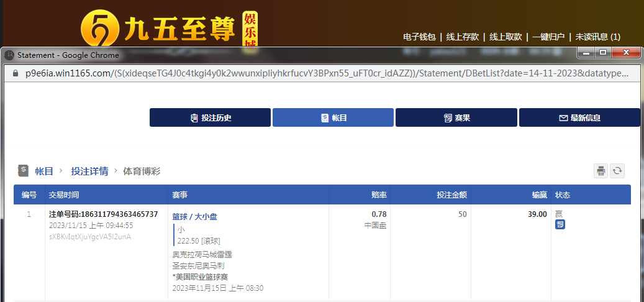The height and width of the screenshot is (302, 644).
Task: Click bet number 注单号码:186311794363465737
Action: pyautogui.click(x=103, y=214)
